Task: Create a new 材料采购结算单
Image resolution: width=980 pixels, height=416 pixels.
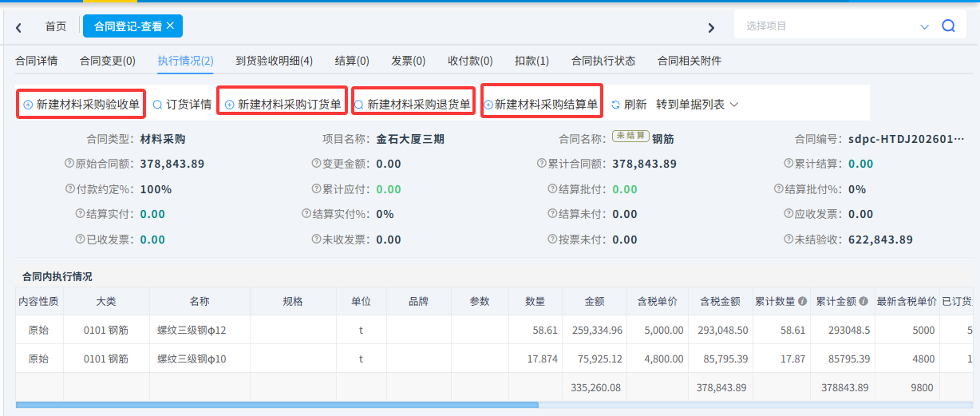Action: coord(540,105)
